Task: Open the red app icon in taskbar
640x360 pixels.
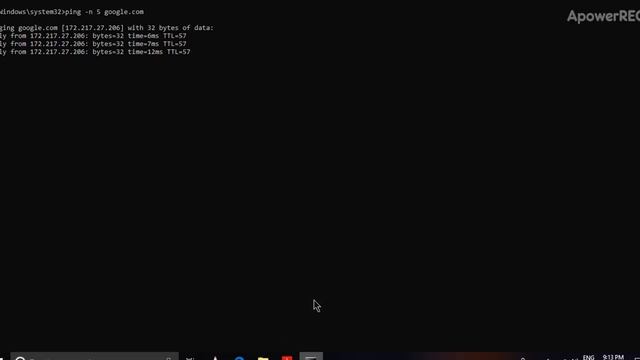Action: (x=287, y=357)
